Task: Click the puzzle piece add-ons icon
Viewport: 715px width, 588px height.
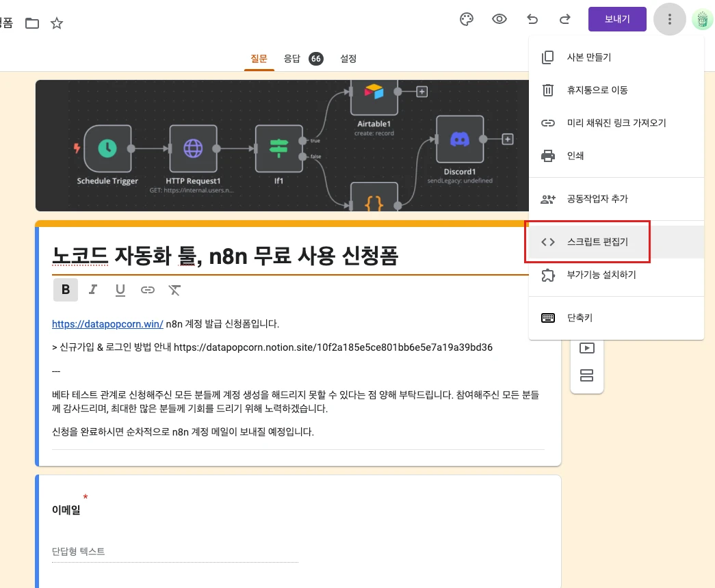Action: (x=547, y=275)
